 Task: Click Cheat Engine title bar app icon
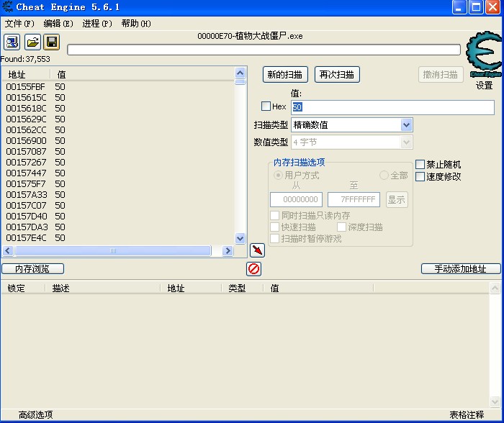pyautogui.click(x=7, y=6)
